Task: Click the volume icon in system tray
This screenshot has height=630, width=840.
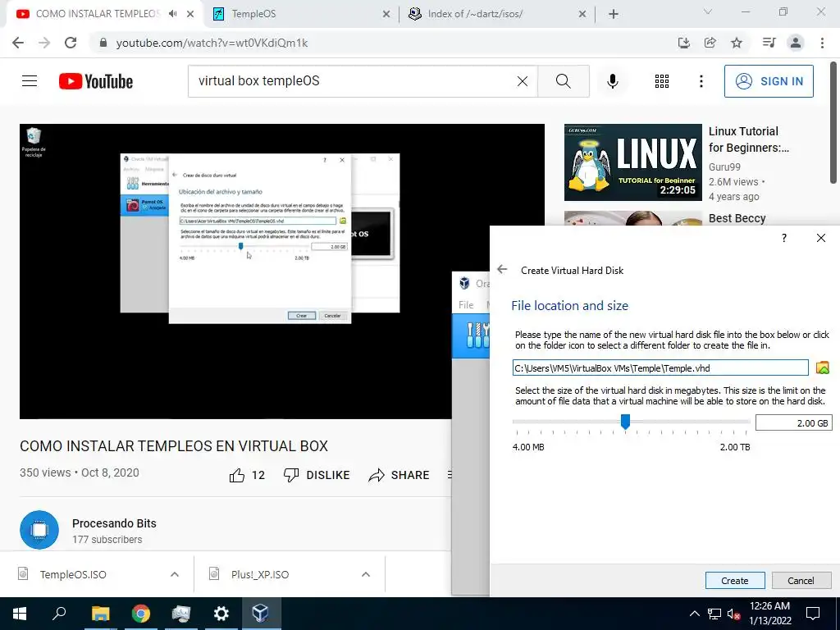Action: (733, 614)
